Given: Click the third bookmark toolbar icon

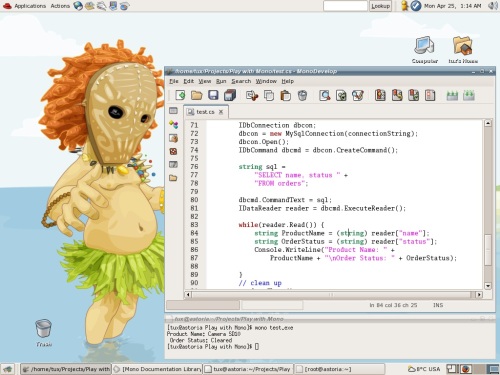Looking at the screenshot, I should point(413,95).
